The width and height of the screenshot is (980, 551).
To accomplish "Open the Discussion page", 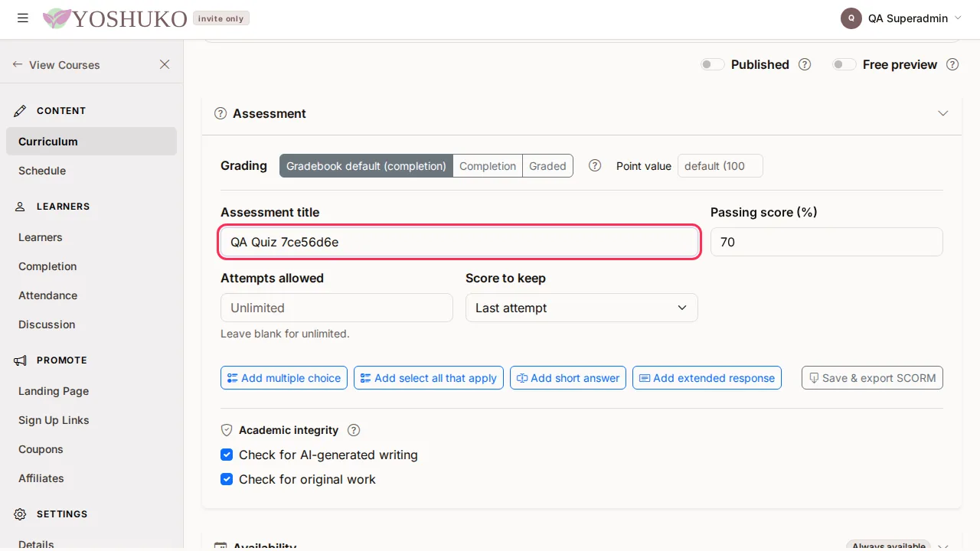I will 91,324.
